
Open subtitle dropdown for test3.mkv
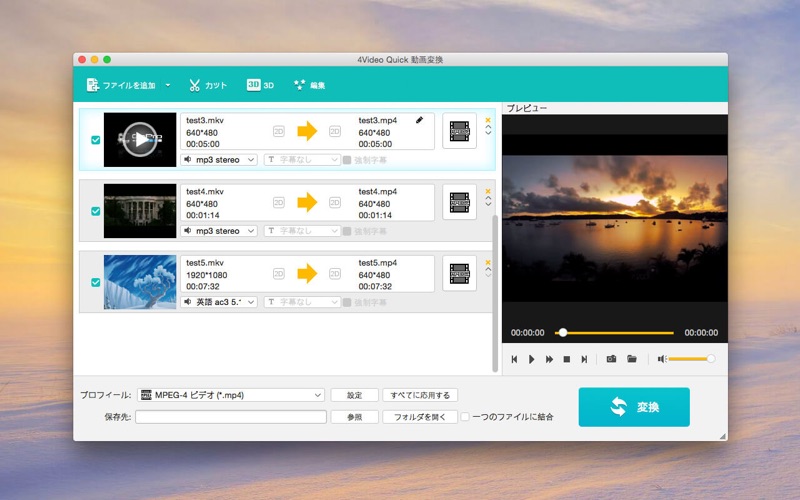302,160
